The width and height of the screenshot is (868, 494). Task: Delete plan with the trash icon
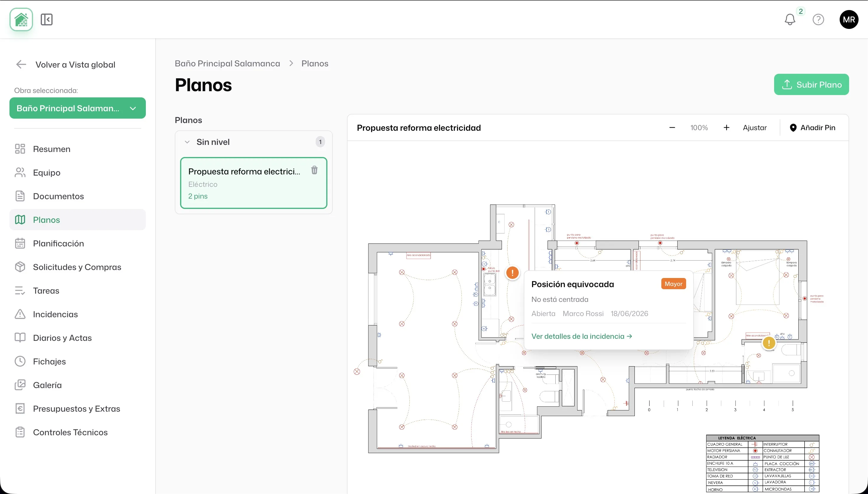[314, 170]
